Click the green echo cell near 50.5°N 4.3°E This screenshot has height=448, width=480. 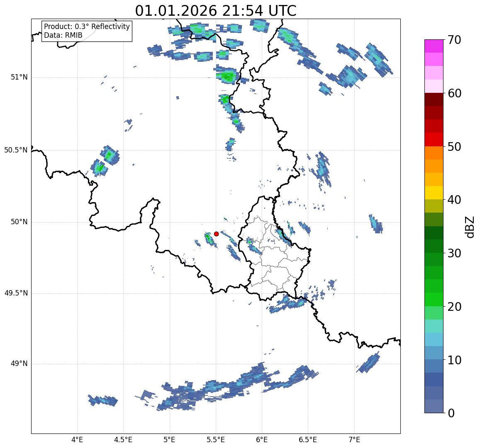coord(110,155)
